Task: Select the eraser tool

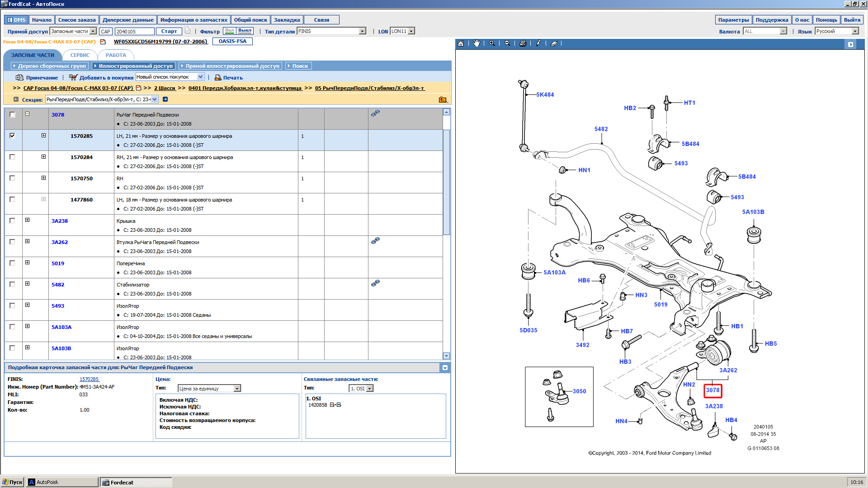Action: pyautogui.click(x=554, y=43)
